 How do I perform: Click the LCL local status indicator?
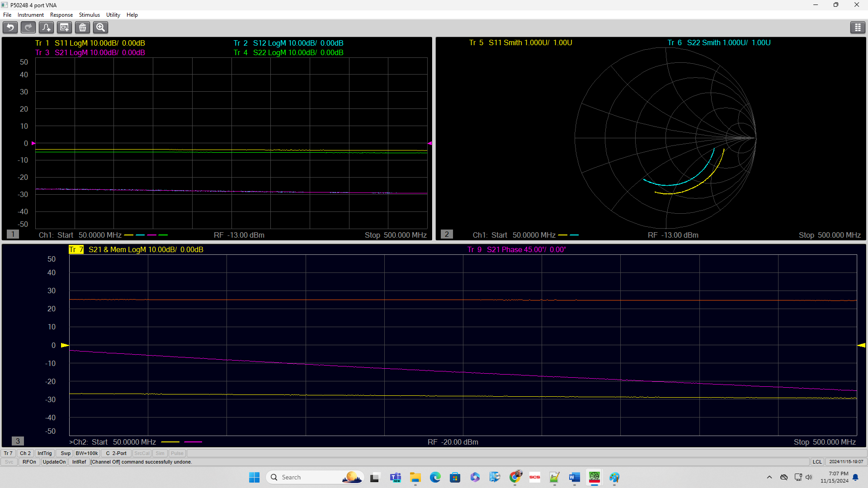tap(817, 462)
